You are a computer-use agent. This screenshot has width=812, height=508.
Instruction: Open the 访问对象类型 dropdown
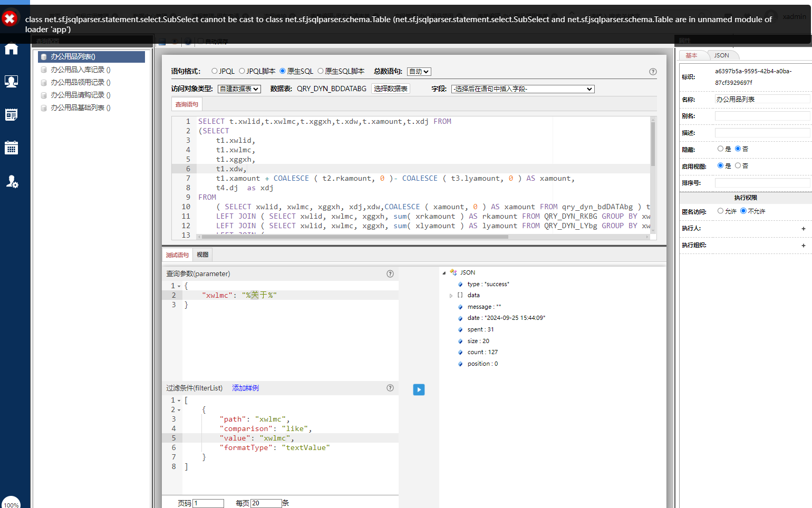[239, 89]
